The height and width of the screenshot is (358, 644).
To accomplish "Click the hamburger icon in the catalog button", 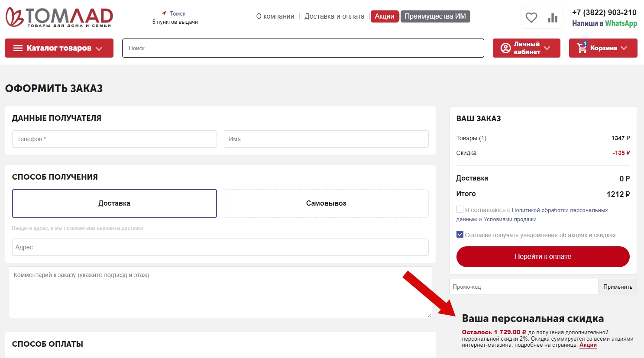I will (x=18, y=48).
